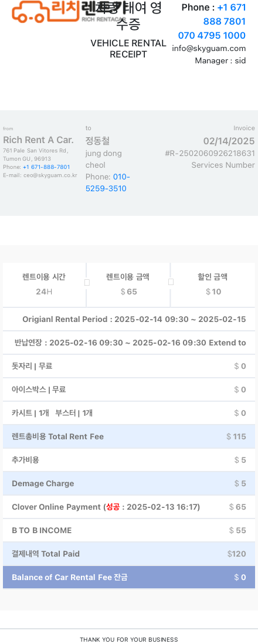Select the 렌트총비용 Total Rent Fee row
The width and height of the screenshot is (258, 644).
(x=129, y=436)
